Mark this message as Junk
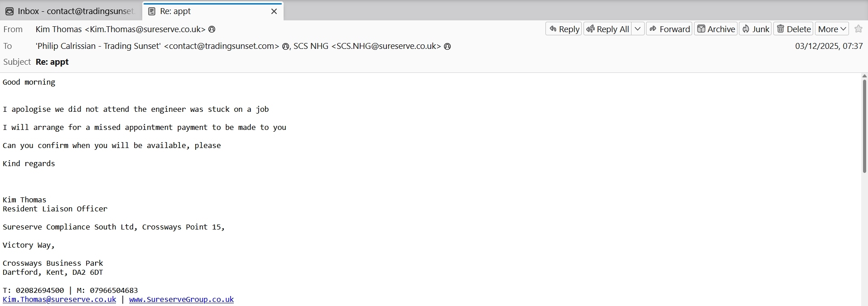868x306 pixels. coord(755,29)
